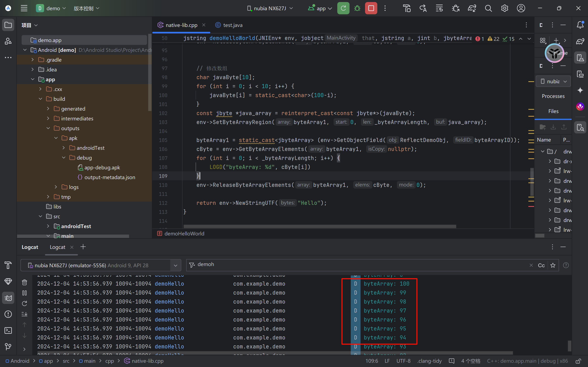Click the Debug app bug icon
Viewport: 588px width, 367px height.
[357, 8]
